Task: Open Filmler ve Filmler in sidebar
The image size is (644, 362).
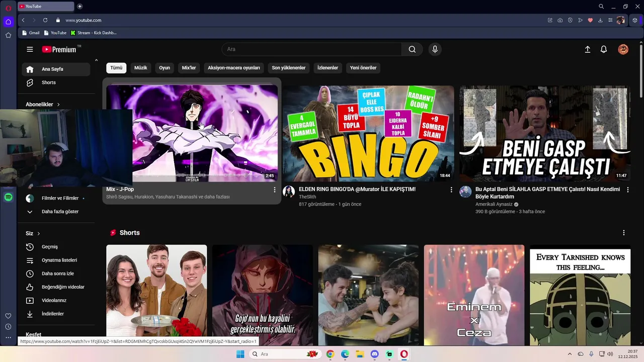Action: point(56,198)
